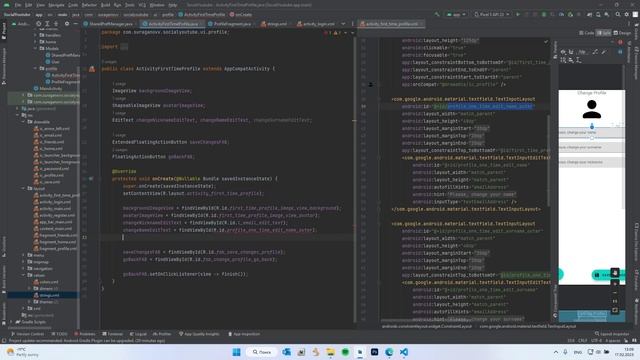Click onCreate override gutter icon

(x=91, y=179)
